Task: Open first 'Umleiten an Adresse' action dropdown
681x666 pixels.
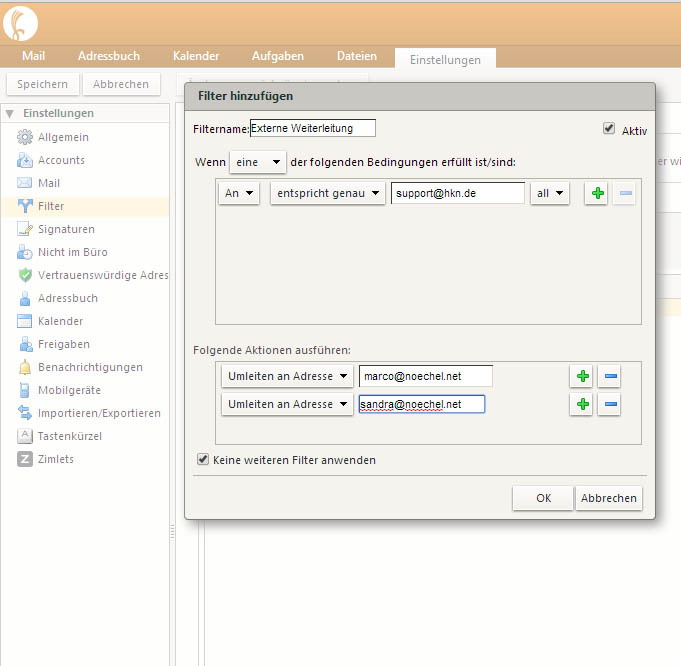Action: point(288,376)
